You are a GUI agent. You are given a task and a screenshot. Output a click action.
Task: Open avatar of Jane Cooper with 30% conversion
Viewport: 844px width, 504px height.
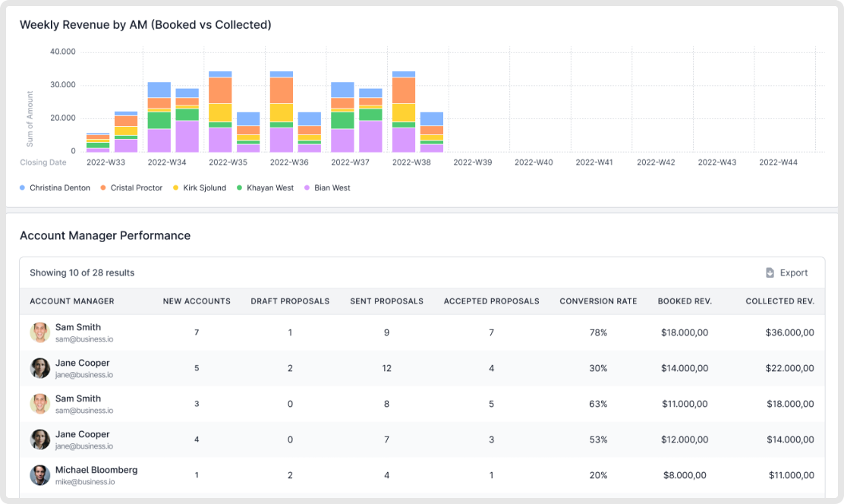coord(39,368)
